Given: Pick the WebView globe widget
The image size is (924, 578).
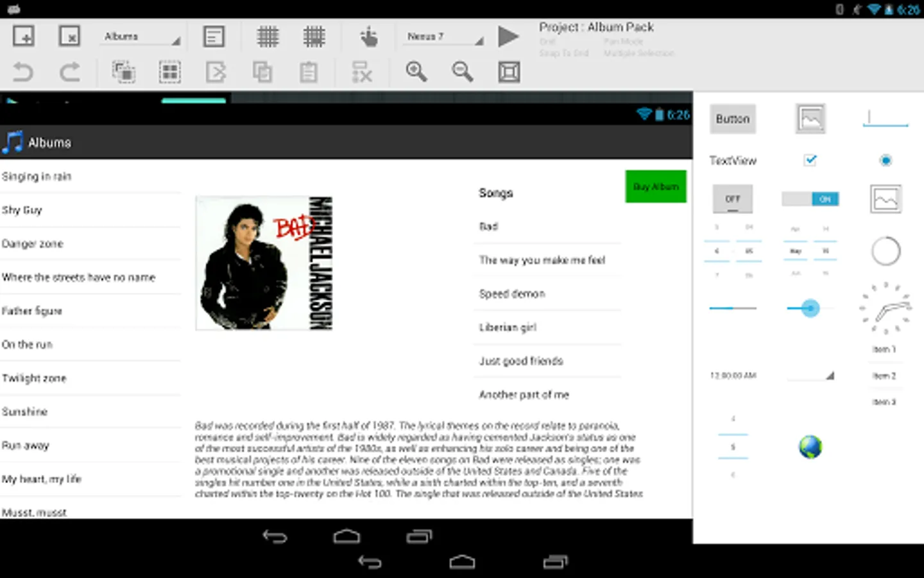Looking at the screenshot, I should [x=810, y=446].
